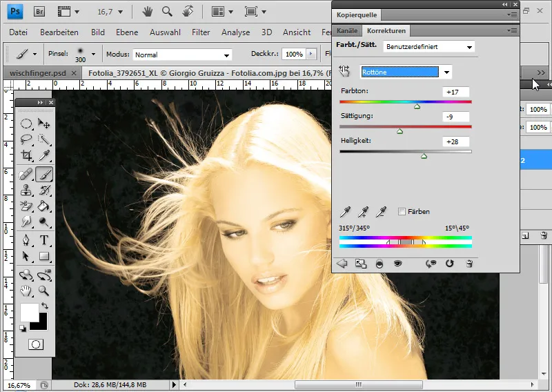Click the Sättigung slider handle
Image resolution: width=552 pixels, height=392 pixels.
400,131
